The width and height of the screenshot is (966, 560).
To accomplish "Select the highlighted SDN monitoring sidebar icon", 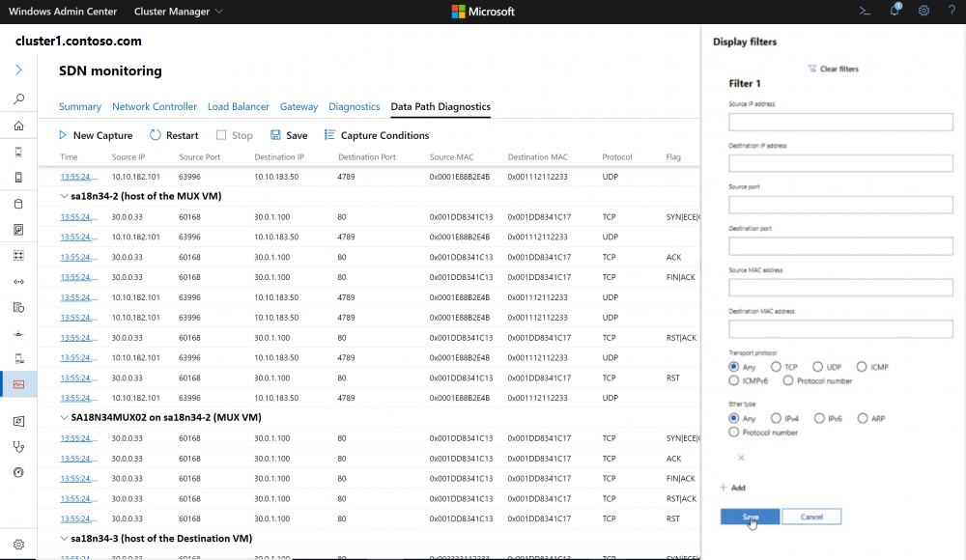I will click(18, 384).
